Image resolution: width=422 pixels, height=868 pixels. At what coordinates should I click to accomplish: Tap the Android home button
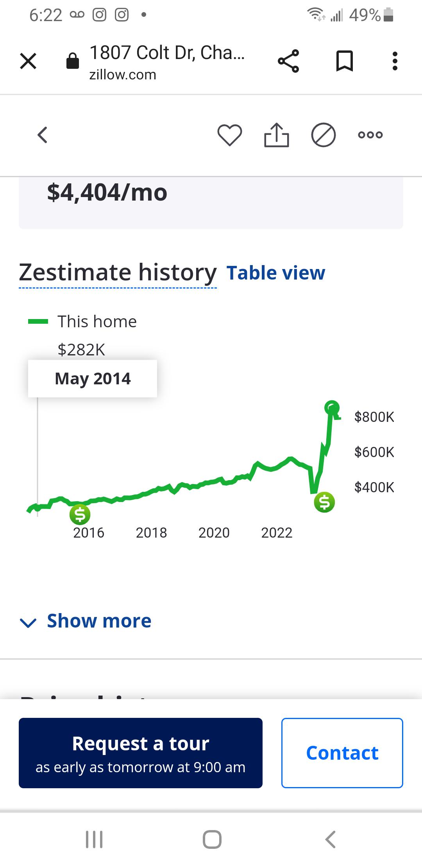[212, 839]
